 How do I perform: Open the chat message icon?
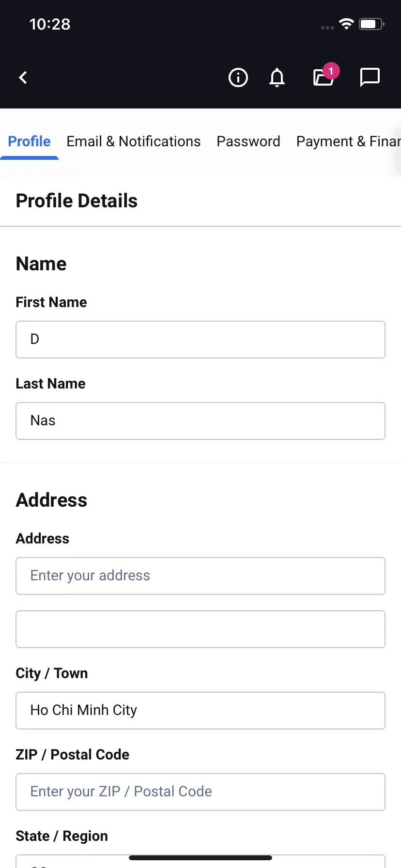(x=370, y=77)
